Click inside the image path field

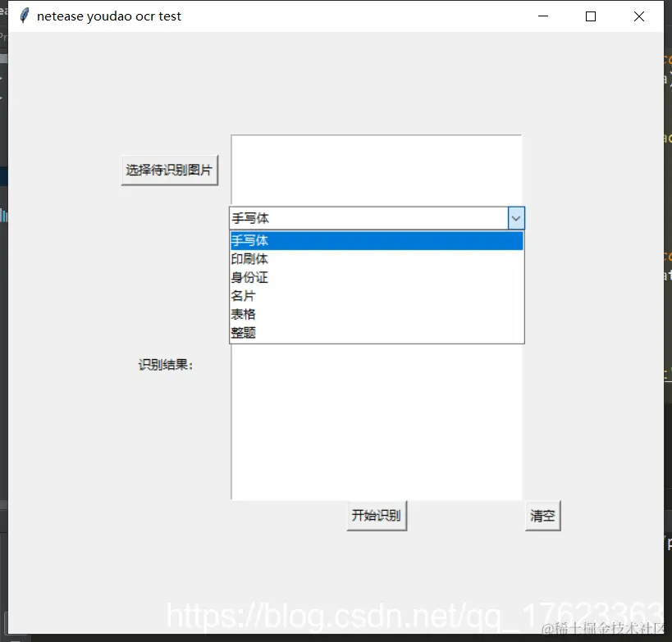tap(376, 168)
